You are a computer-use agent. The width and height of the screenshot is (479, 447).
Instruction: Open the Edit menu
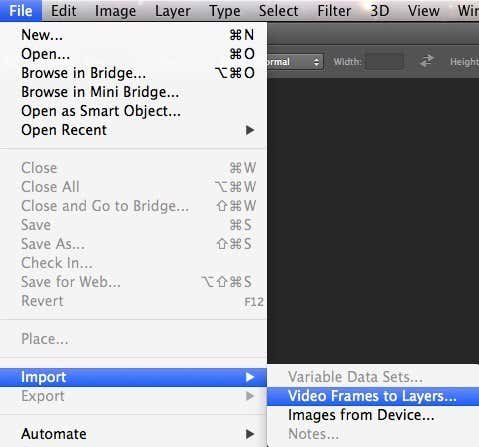point(63,11)
